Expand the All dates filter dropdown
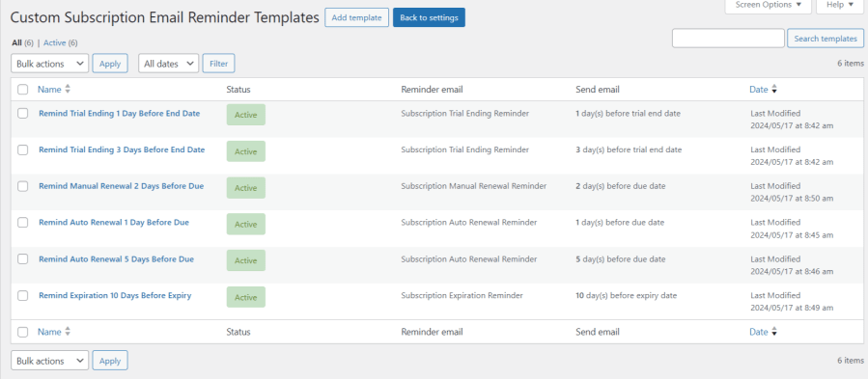 tap(168, 64)
